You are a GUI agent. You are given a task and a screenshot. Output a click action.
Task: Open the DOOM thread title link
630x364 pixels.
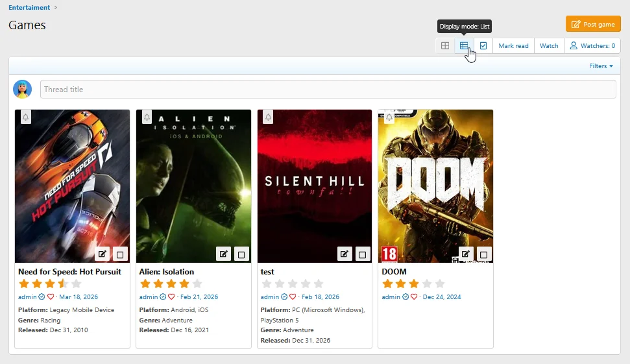click(x=394, y=272)
